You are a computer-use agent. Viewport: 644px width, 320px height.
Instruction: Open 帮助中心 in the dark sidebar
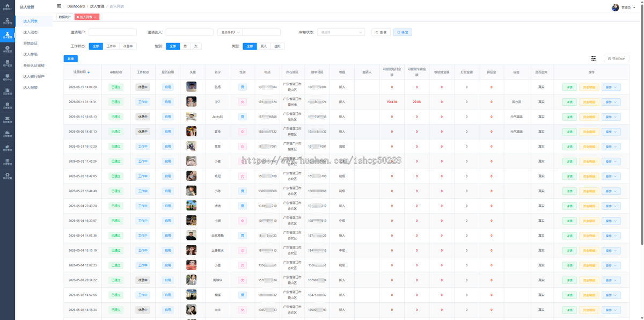click(x=7, y=78)
